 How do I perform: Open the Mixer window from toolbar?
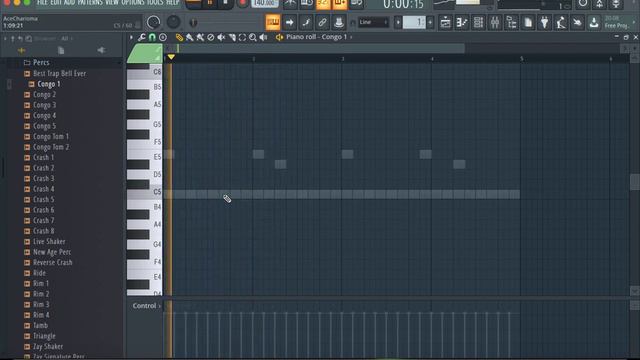[495, 22]
